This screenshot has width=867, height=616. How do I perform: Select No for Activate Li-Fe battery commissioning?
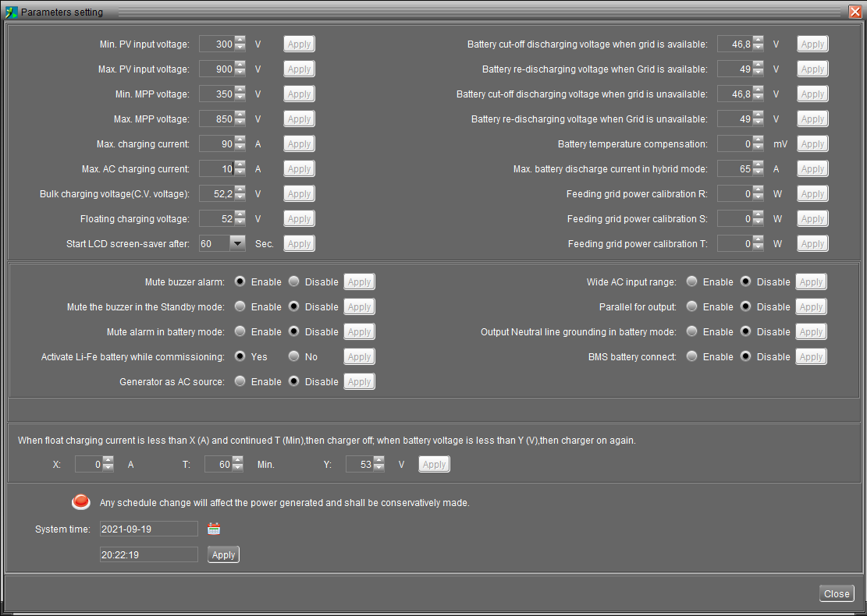(294, 356)
